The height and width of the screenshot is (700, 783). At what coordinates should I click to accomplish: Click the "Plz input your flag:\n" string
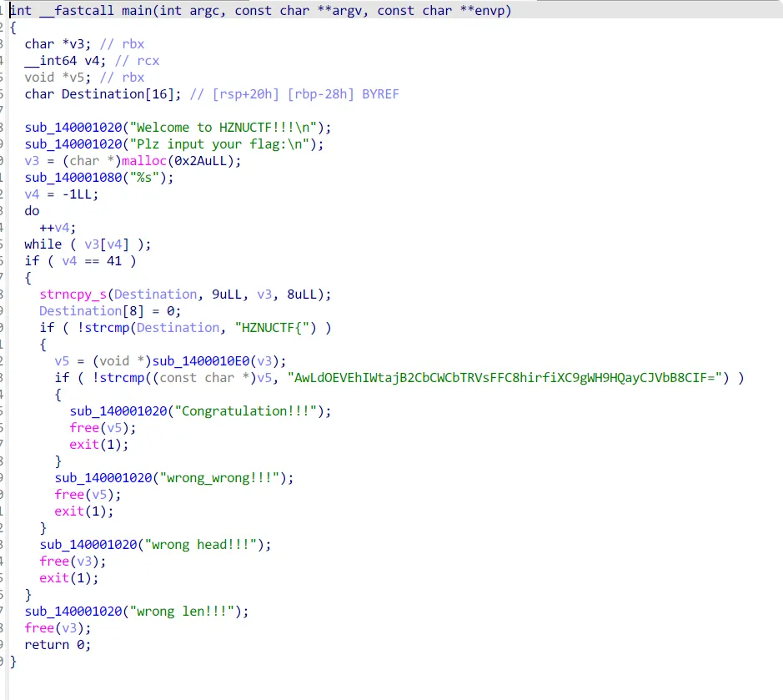pyautogui.click(x=219, y=144)
